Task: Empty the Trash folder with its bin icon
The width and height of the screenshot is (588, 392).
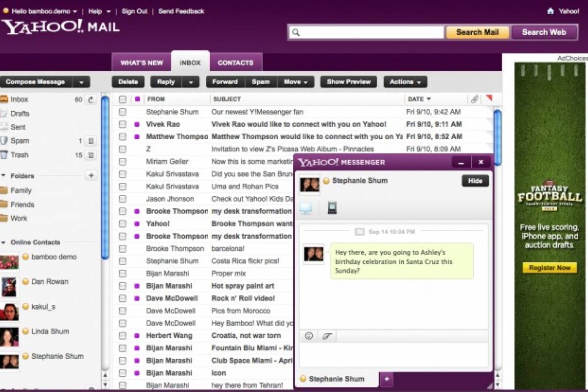Action: 91,155
